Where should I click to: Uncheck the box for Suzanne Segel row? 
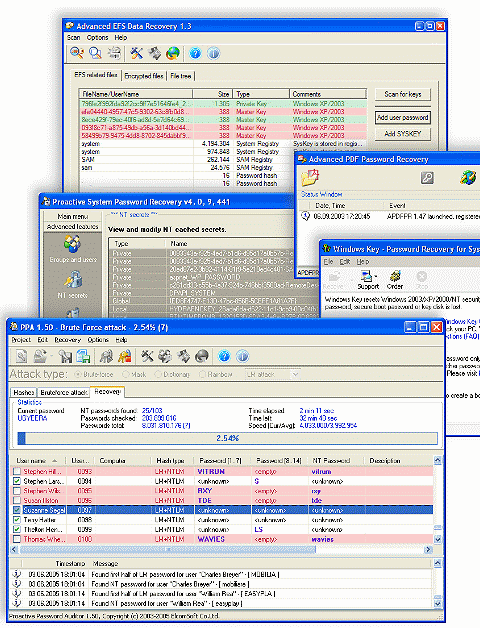pyautogui.click(x=17, y=510)
